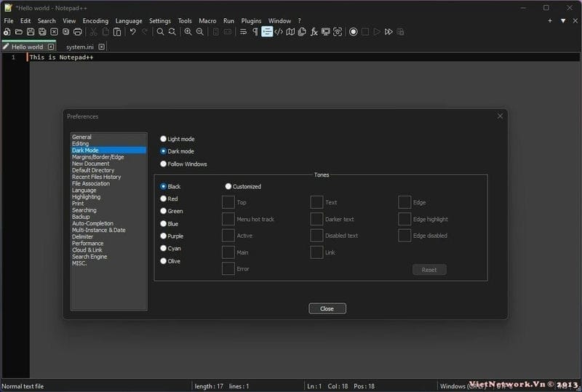582x392 pixels.
Task: Click the Top color swatch
Action: click(228, 202)
